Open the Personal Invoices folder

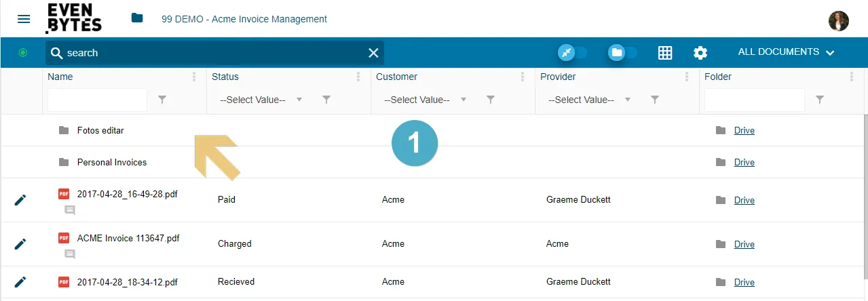pyautogui.click(x=112, y=162)
